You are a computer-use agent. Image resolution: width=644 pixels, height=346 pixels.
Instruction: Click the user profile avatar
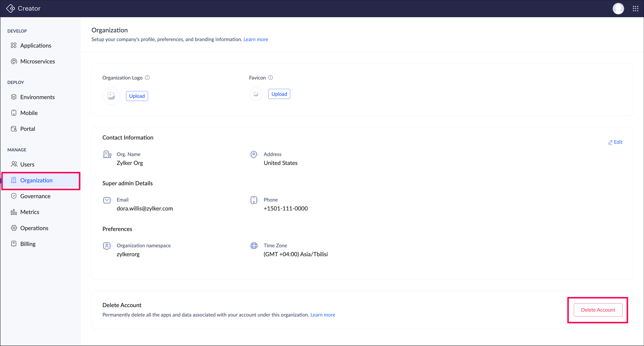tap(618, 8)
